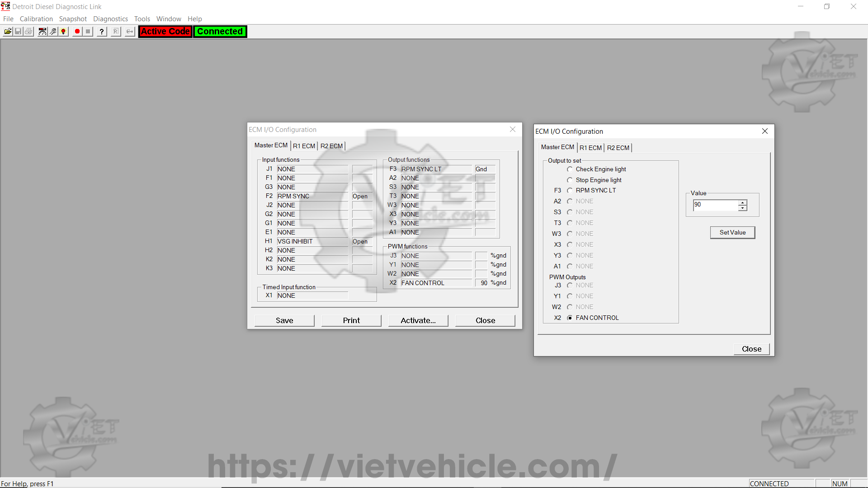The height and width of the screenshot is (488, 868).
Task: Switch to the R1 ECM tab in the right dialog
Action: [590, 148]
